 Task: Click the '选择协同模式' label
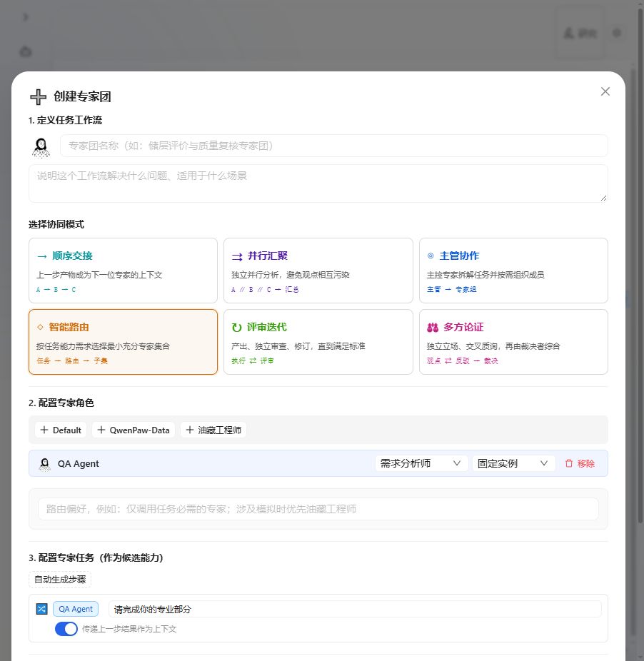point(56,224)
